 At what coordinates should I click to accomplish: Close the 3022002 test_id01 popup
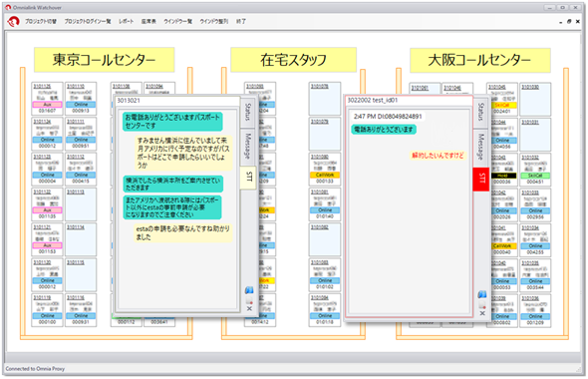click(482, 313)
